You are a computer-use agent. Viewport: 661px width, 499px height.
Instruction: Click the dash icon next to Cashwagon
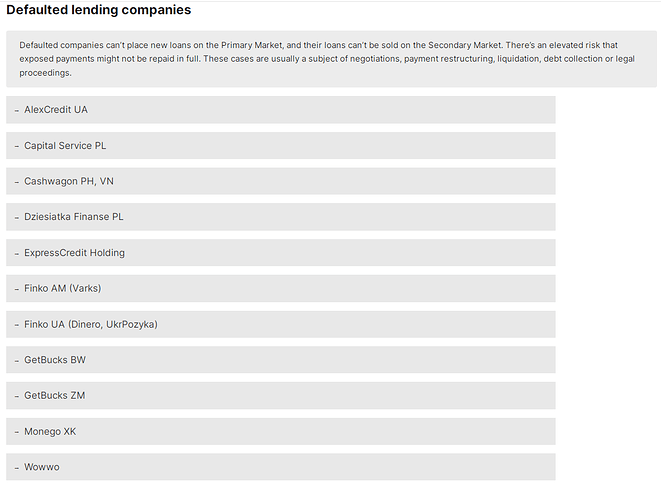17,182
